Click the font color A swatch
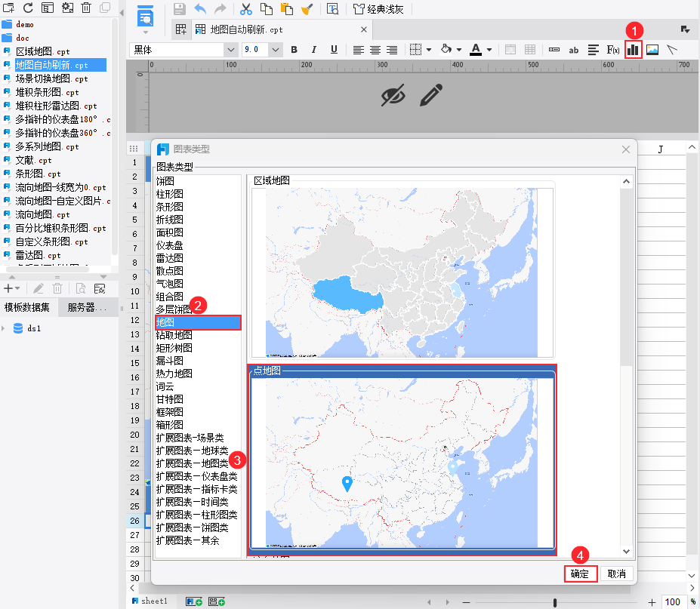The width and height of the screenshot is (700, 609). [476, 50]
